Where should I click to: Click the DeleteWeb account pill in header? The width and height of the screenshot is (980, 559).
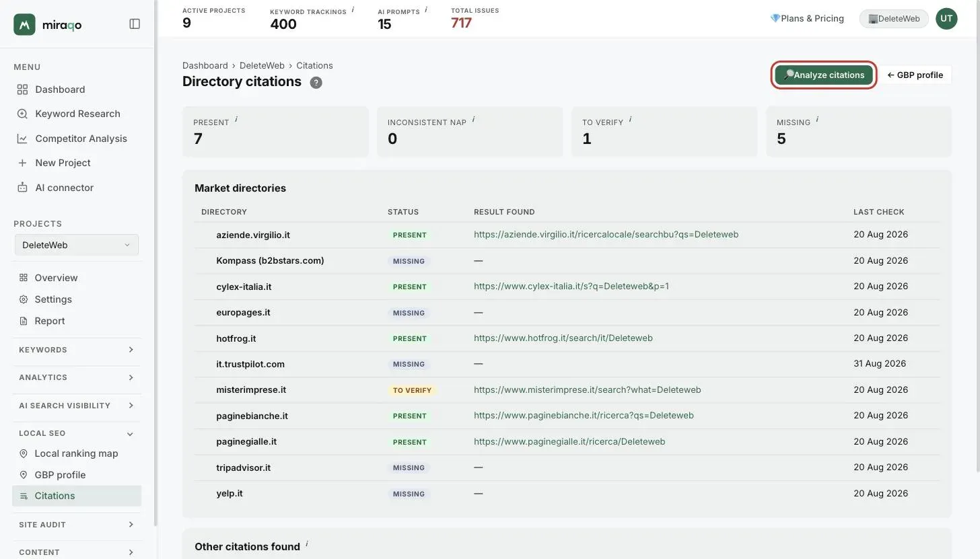point(894,19)
